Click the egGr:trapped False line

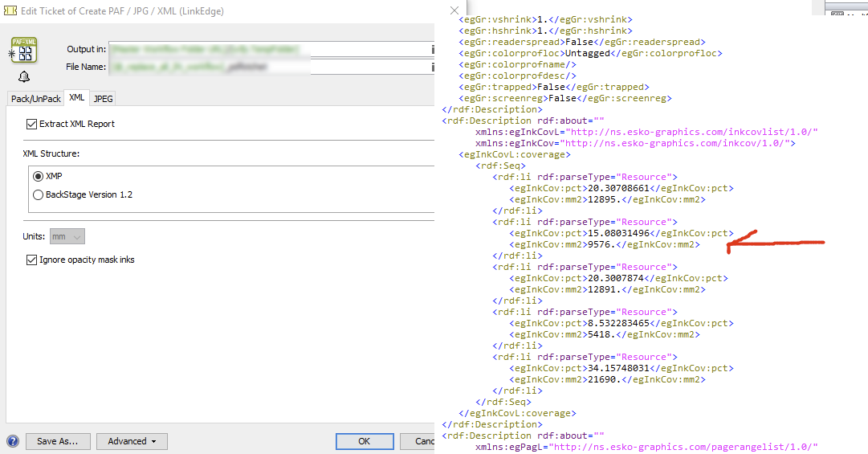553,87
